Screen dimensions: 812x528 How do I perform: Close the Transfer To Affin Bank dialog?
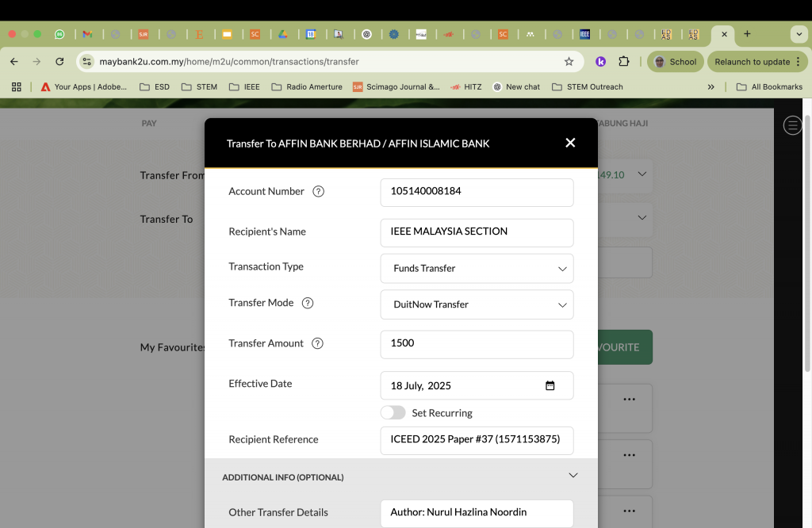coord(570,143)
